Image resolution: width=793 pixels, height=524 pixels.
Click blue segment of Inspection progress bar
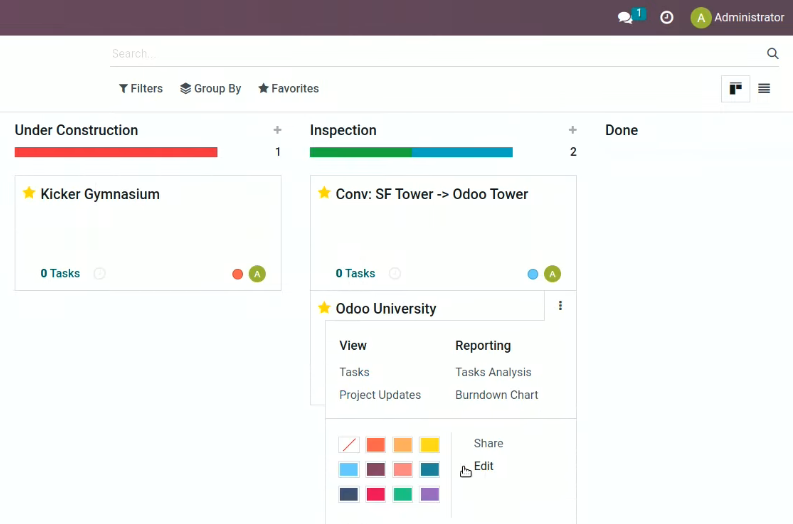click(x=462, y=152)
